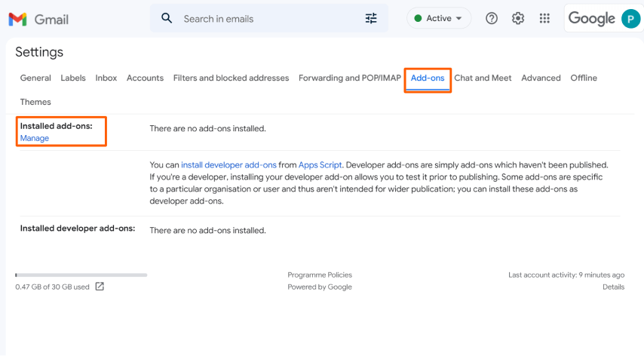Open Filters and blocked addresses tab
Image resolution: width=644 pixels, height=356 pixels.
click(231, 78)
